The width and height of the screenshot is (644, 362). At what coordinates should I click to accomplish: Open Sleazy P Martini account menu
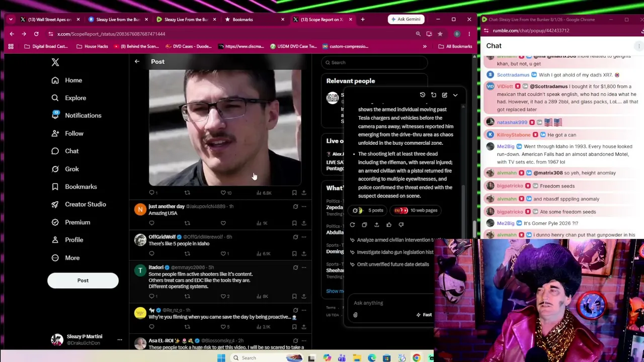tap(87, 340)
